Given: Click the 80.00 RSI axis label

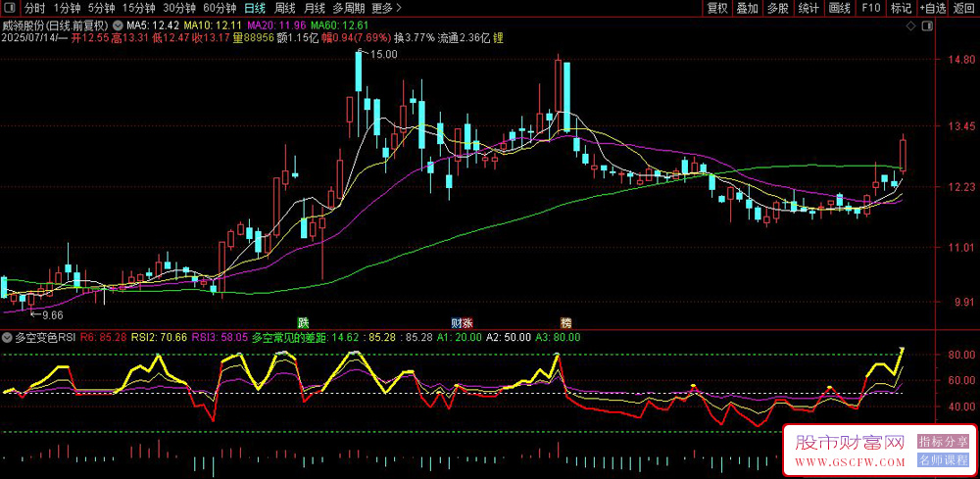Looking at the screenshot, I should tap(962, 355).
